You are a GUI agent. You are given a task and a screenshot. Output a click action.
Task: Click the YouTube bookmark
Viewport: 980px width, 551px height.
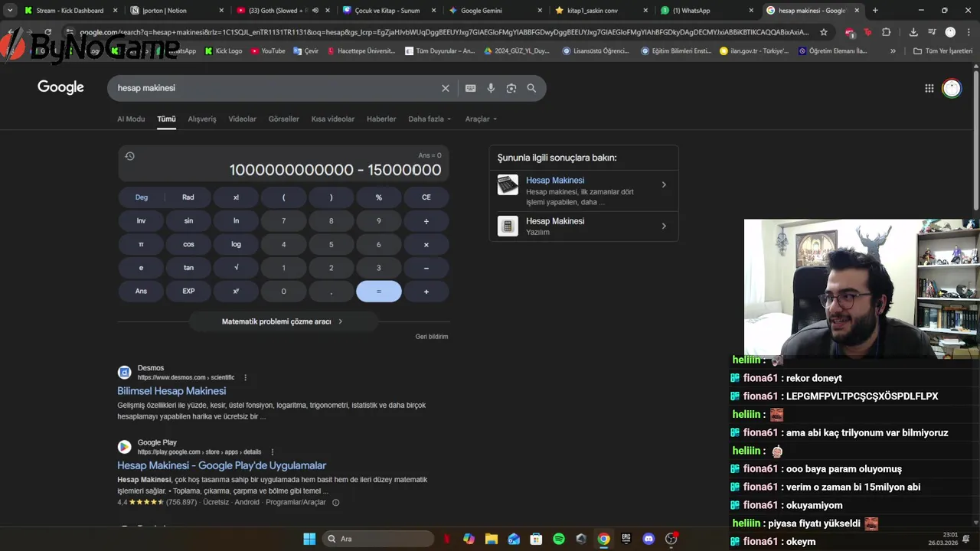click(x=268, y=51)
